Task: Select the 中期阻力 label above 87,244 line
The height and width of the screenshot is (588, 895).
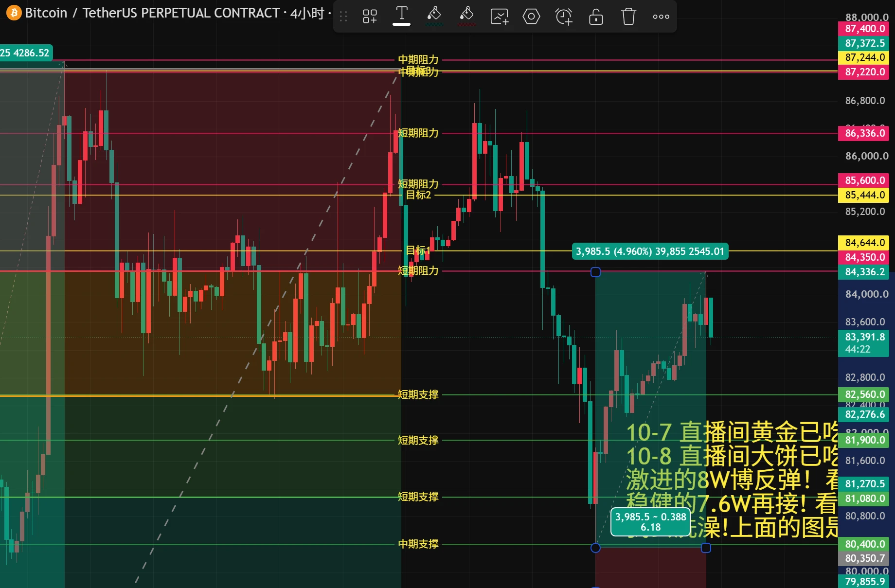Action: [x=418, y=59]
